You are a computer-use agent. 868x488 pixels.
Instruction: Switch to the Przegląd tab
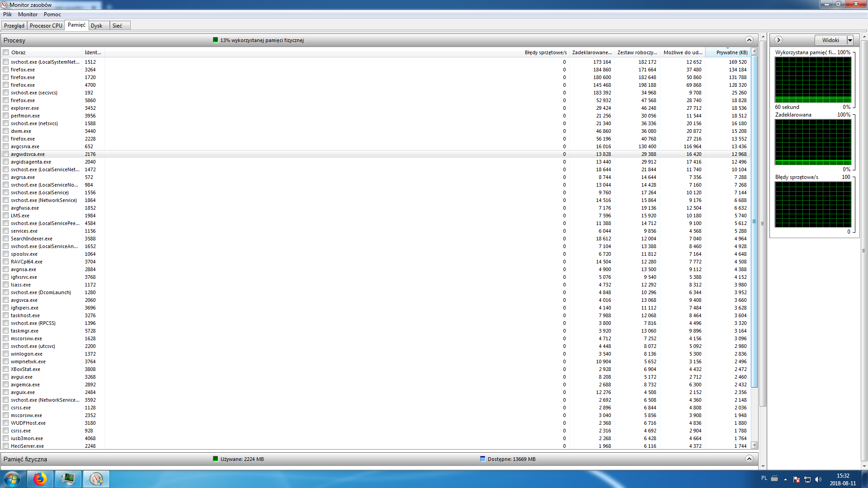(14, 26)
